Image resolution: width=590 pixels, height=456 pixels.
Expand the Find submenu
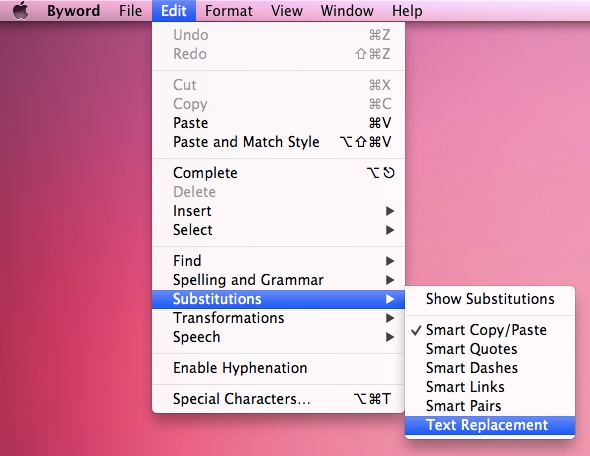[x=278, y=261]
